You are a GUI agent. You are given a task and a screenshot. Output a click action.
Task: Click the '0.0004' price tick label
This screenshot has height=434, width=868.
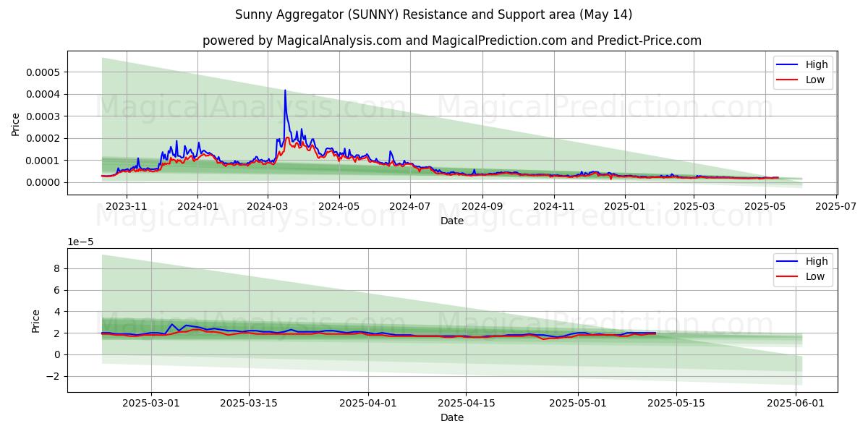(43, 94)
